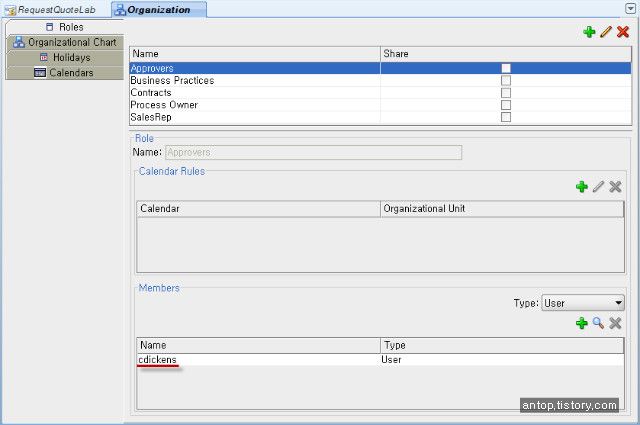Open the Calendars section
Viewport: 640px width, 425px height.
65,72
